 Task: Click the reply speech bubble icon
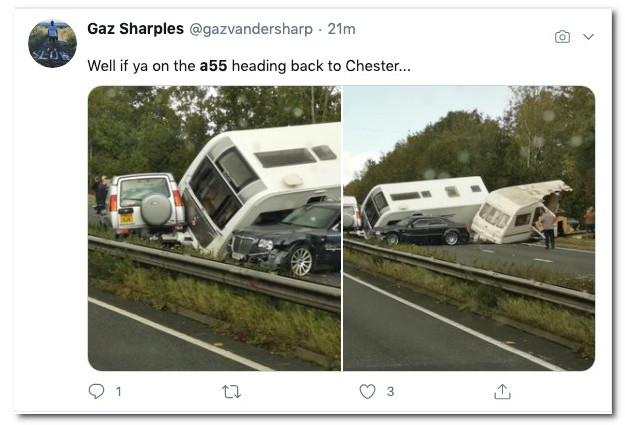96,391
